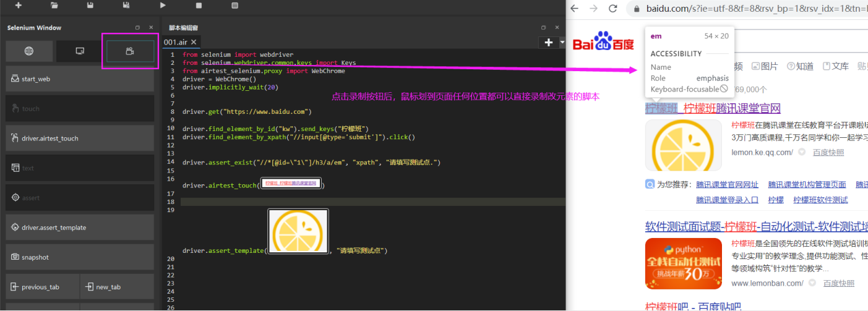Close the script editor panel

557,28
